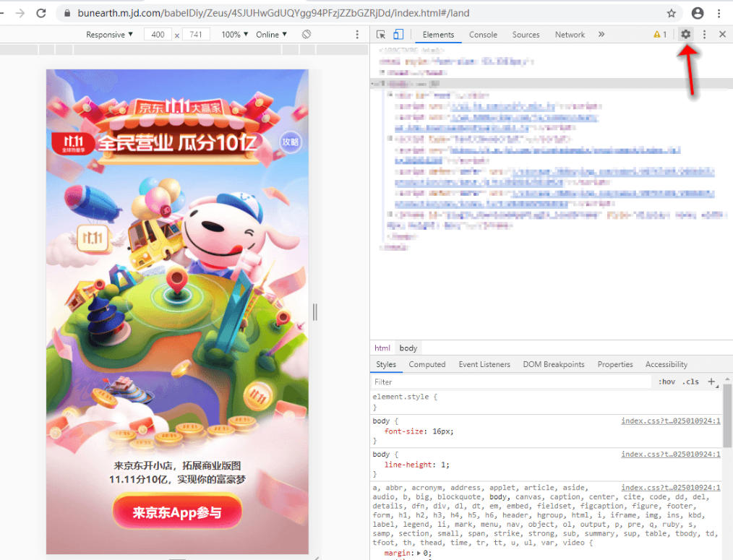Select html in the breadcrumb

pos(382,348)
